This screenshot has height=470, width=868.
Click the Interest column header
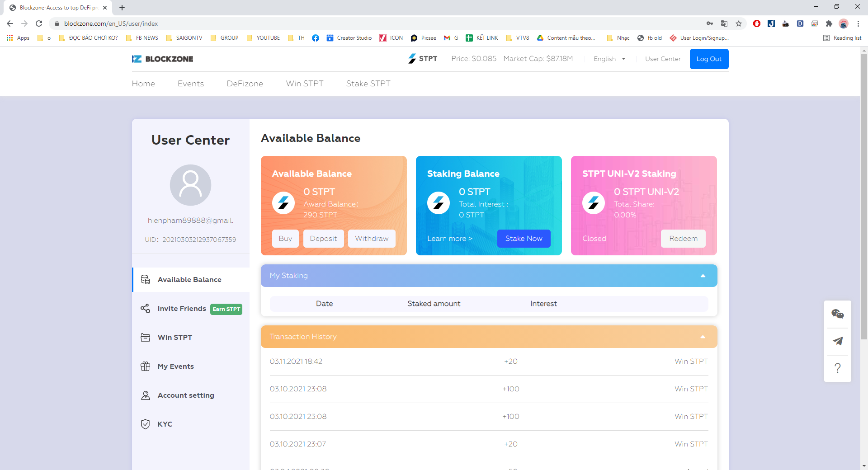543,304
